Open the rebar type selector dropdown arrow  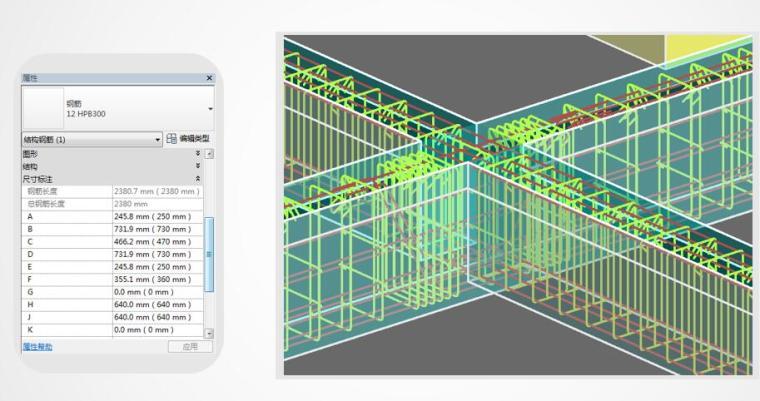point(210,108)
